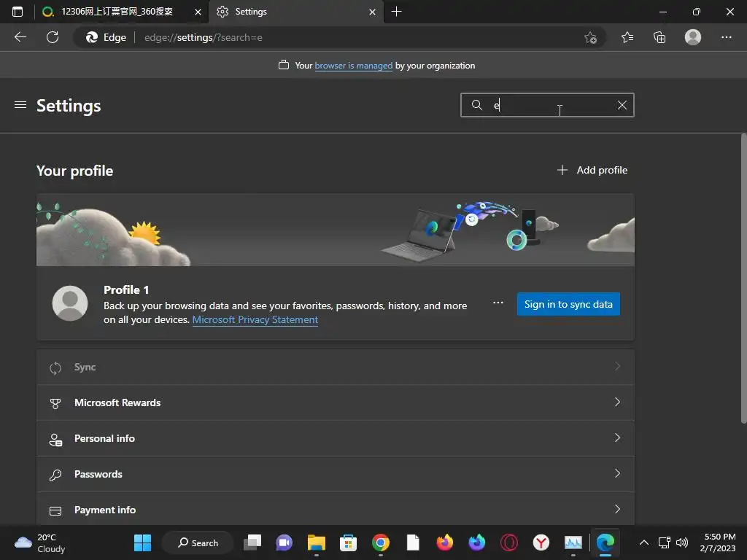
Task: Open the clock showing 5:50 PM
Action: pos(718,542)
